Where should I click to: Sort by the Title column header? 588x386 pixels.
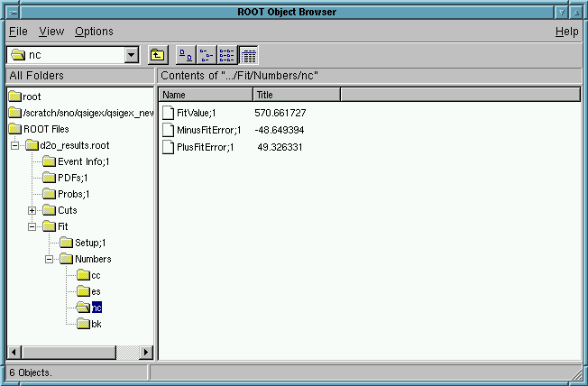(297, 95)
